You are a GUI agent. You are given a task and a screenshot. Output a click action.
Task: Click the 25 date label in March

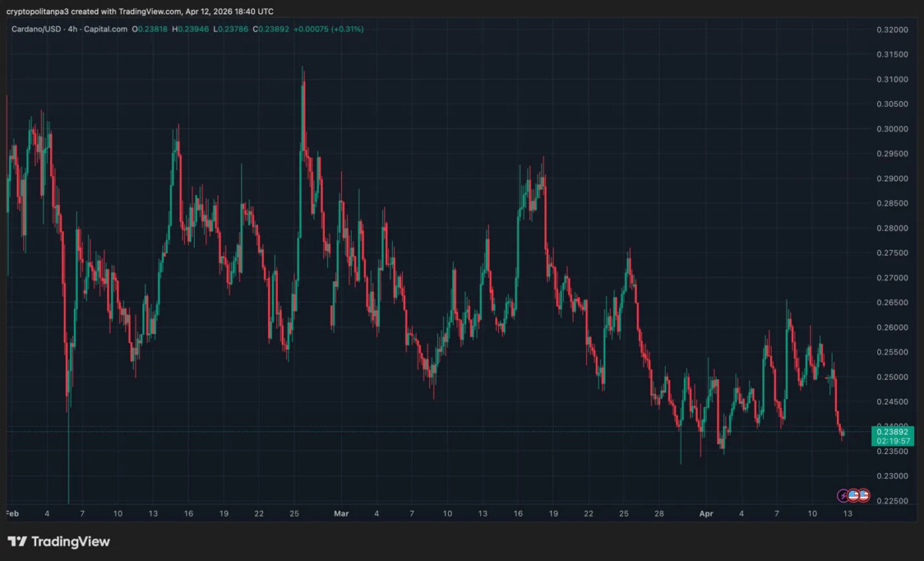[x=624, y=513]
